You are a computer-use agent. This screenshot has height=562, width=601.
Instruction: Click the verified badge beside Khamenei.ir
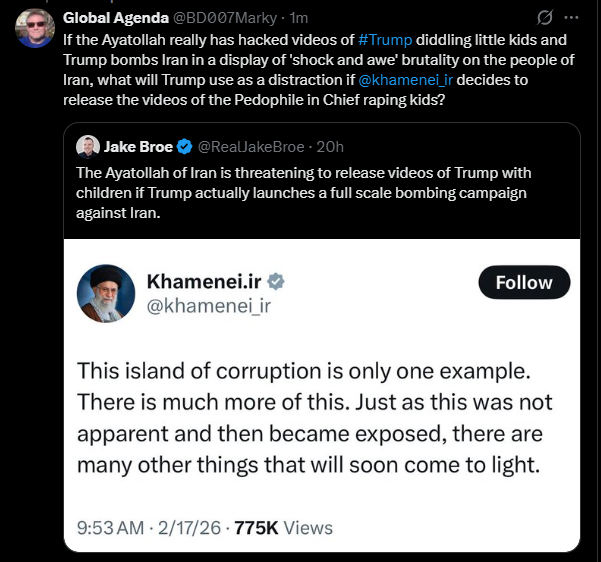coord(275,281)
